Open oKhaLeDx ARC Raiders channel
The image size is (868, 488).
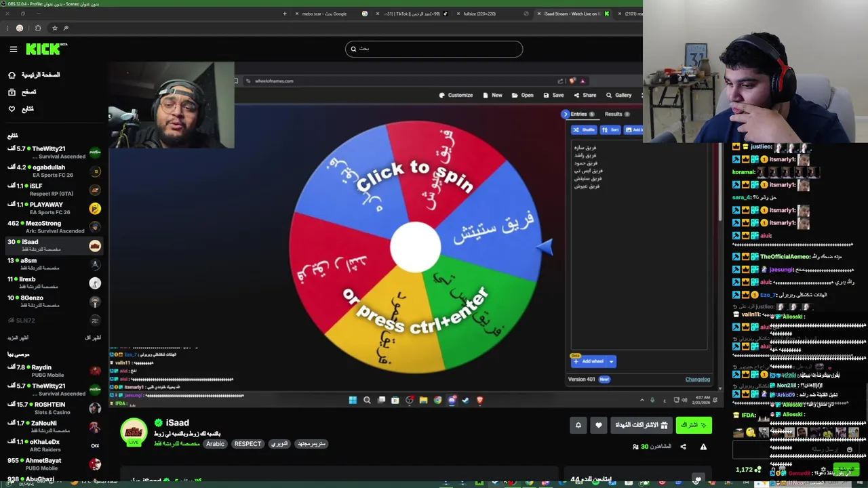[x=53, y=445]
